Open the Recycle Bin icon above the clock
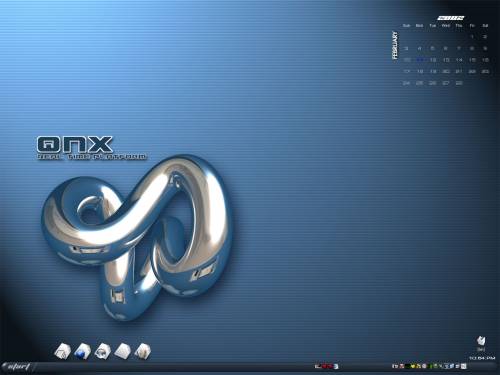The width and height of the screenshot is (500, 375). pos(481,341)
